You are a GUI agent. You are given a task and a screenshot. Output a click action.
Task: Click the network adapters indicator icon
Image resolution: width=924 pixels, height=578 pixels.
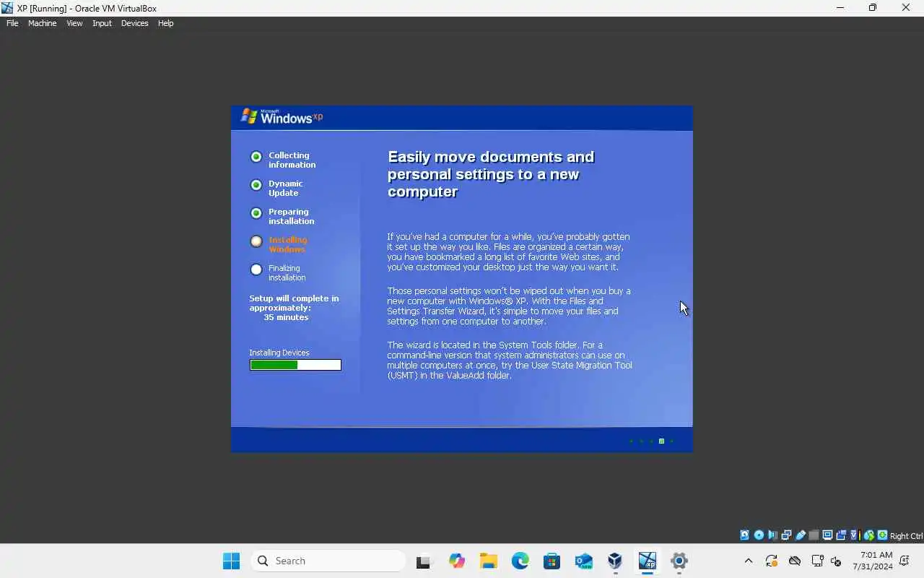click(786, 535)
